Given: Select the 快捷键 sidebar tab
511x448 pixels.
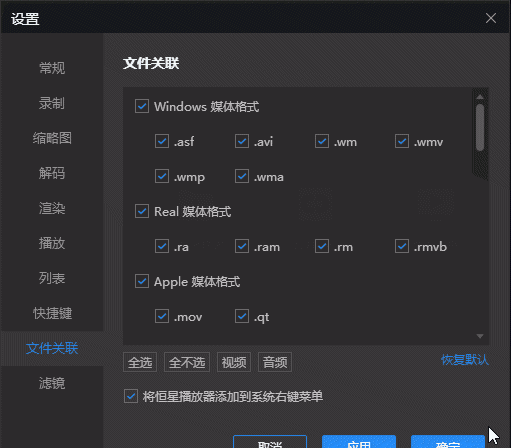Looking at the screenshot, I should [x=52, y=313].
